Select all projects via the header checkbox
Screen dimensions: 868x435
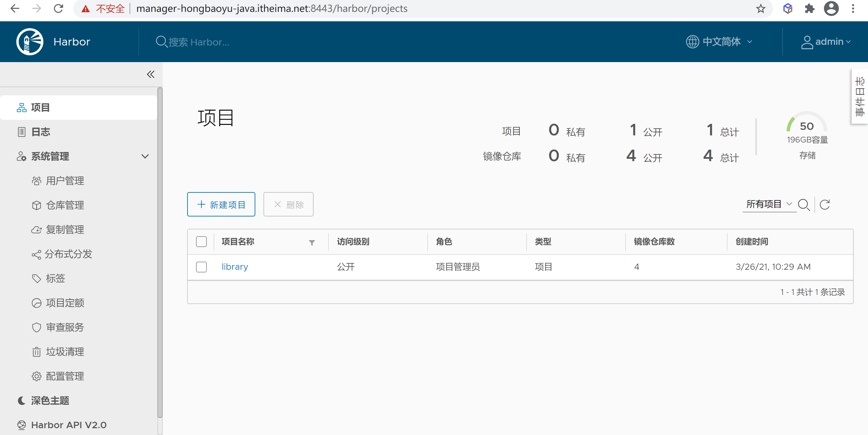pyautogui.click(x=201, y=242)
